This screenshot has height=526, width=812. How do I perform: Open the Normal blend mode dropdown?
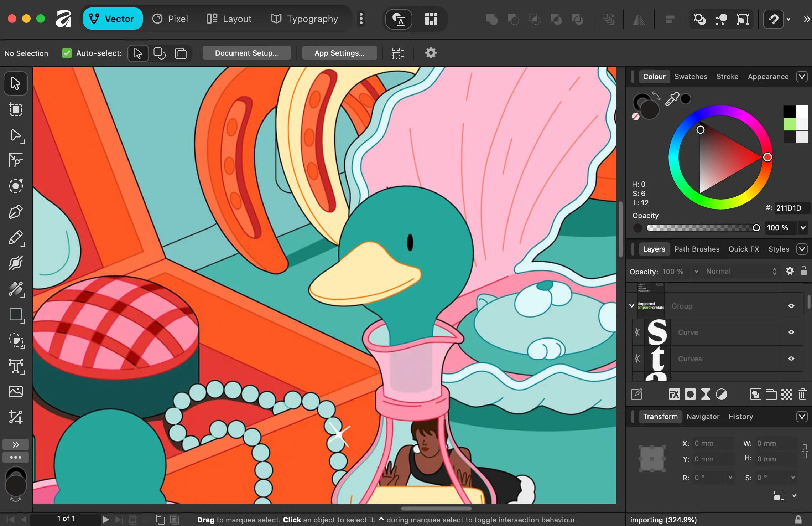tap(741, 272)
